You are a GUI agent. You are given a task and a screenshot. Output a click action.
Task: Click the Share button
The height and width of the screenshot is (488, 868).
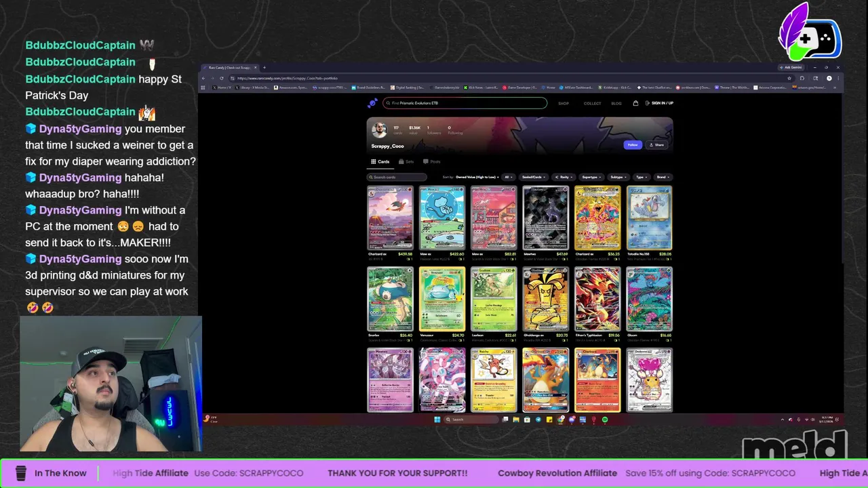(x=656, y=144)
